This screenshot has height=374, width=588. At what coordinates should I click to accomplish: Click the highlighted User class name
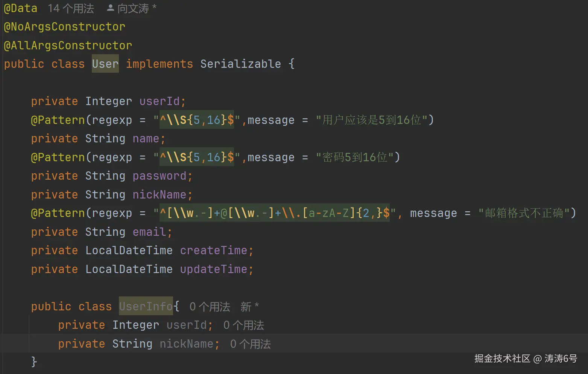pyautogui.click(x=105, y=64)
